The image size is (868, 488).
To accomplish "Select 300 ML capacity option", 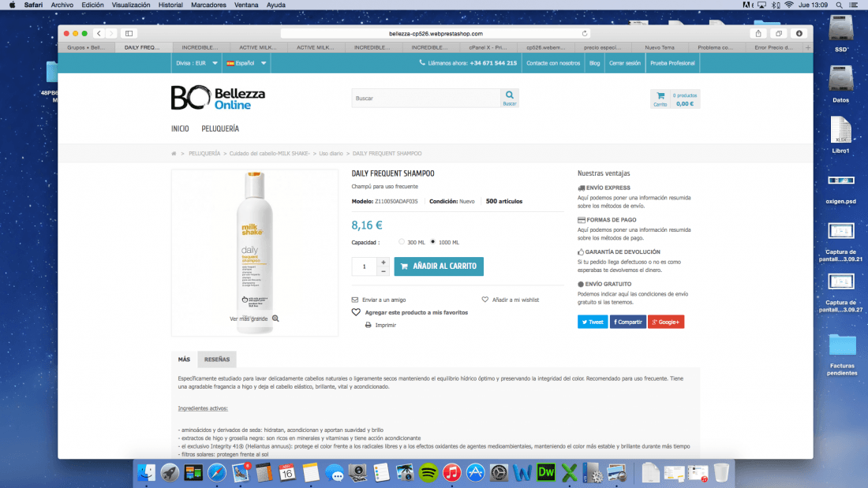I will [402, 242].
